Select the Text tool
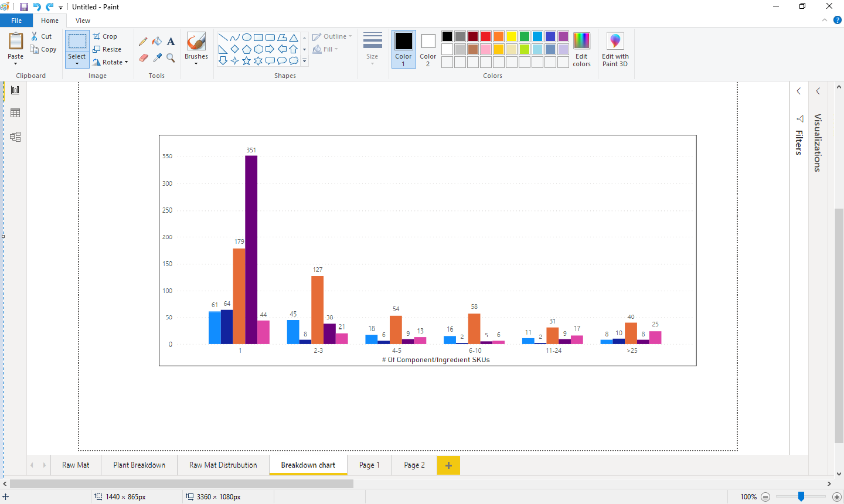This screenshot has height=504, width=844. pos(171,42)
